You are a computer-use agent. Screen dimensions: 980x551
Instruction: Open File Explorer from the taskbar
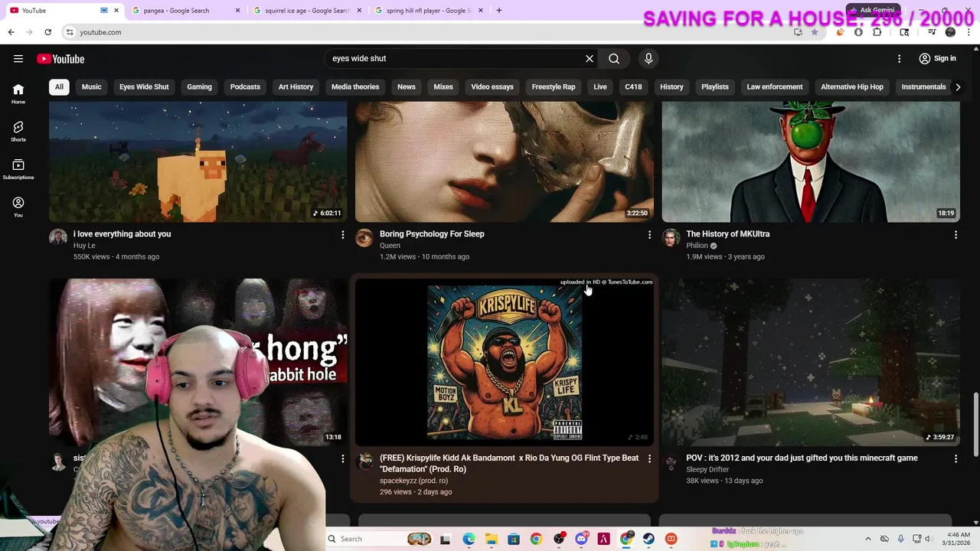point(491,539)
